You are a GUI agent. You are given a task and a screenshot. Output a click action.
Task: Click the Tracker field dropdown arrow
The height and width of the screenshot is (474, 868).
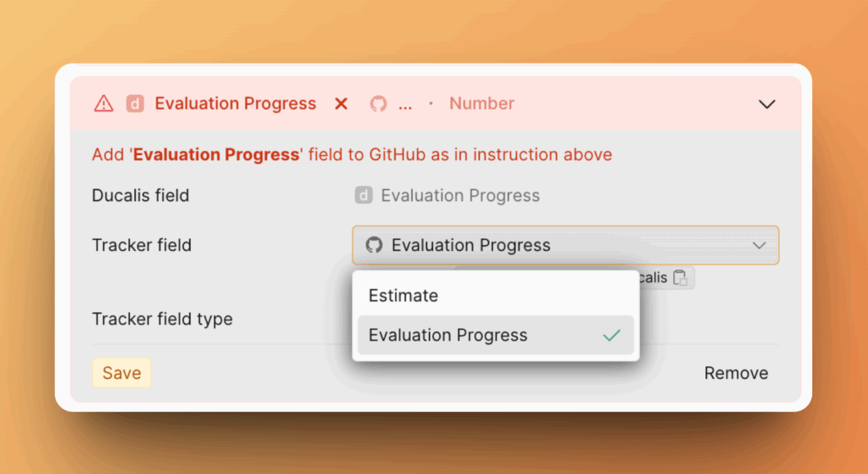(759, 245)
